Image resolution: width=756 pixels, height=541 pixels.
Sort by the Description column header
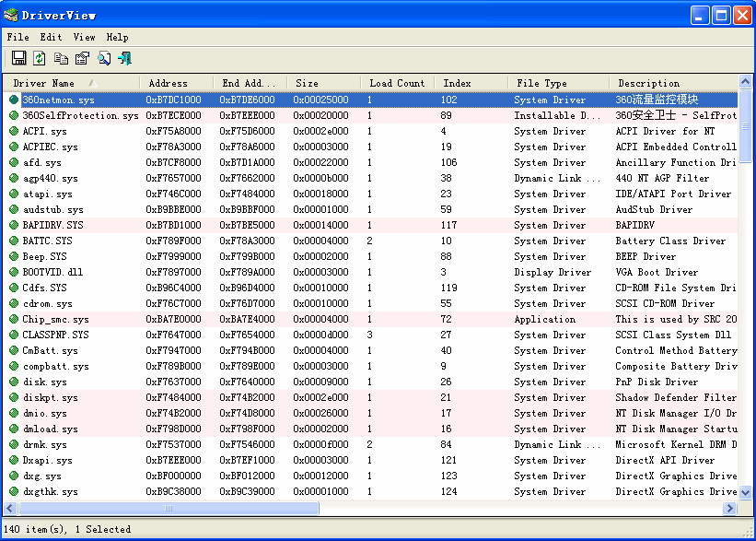point(674,83)
